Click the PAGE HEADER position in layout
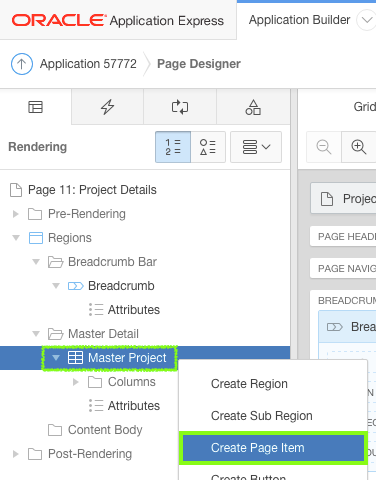The width and height of the screenshot is (376, 480). 344,236
